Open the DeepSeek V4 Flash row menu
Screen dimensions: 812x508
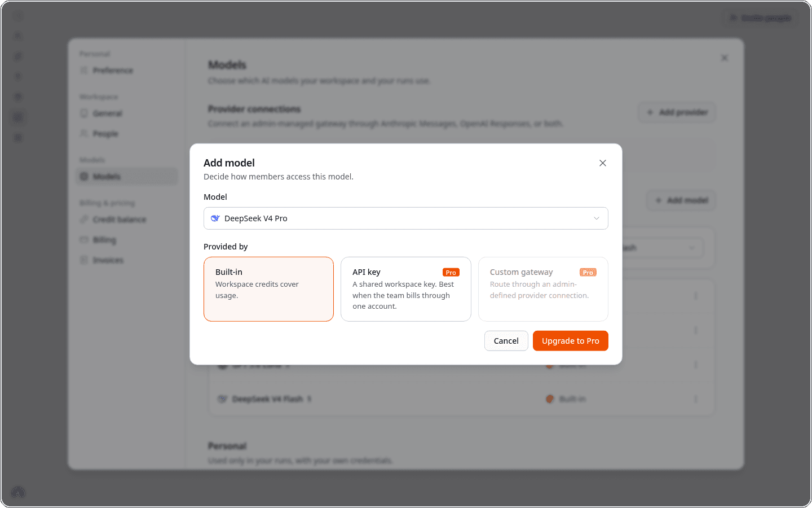(696, 399)
